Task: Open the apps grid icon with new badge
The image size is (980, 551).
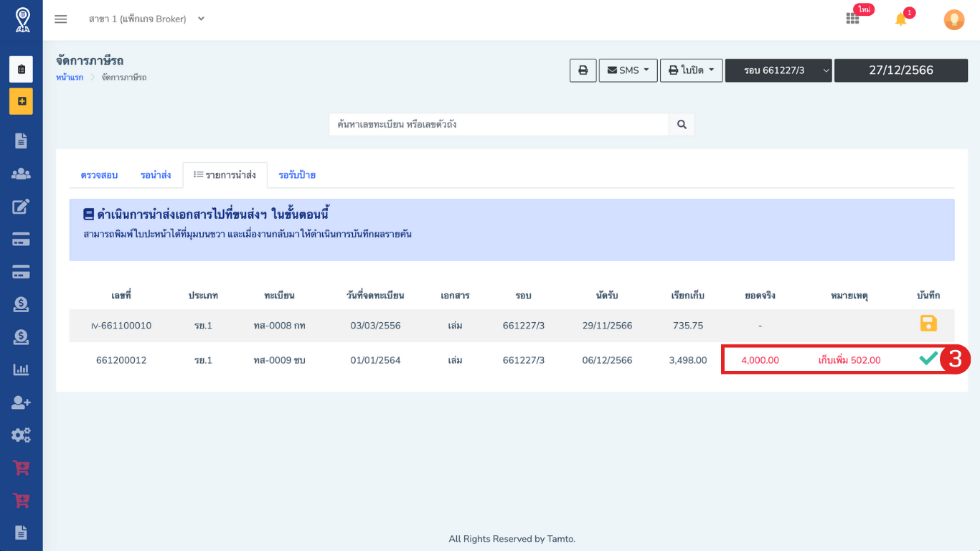Action: [x=852, y=19]
